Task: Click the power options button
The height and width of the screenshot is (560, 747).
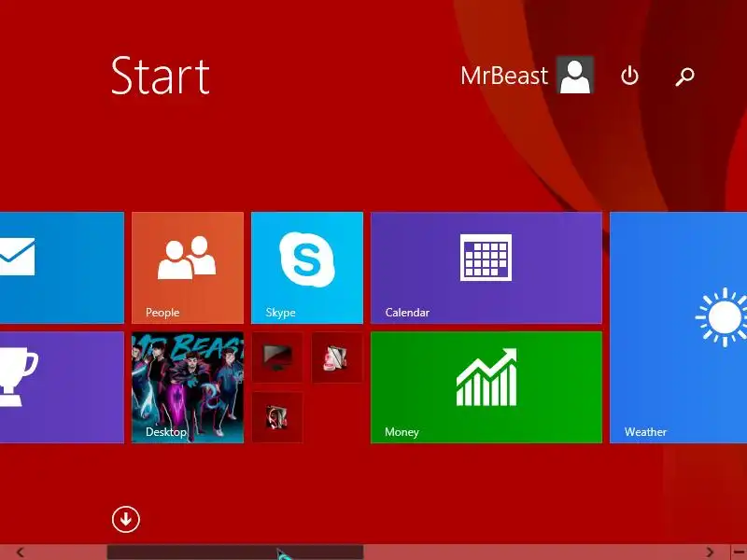Action: pos(629,76)
